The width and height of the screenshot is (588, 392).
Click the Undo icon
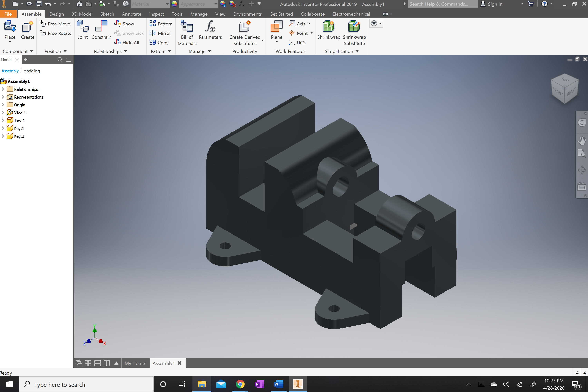pyautogui.click(x=48, y=4)
